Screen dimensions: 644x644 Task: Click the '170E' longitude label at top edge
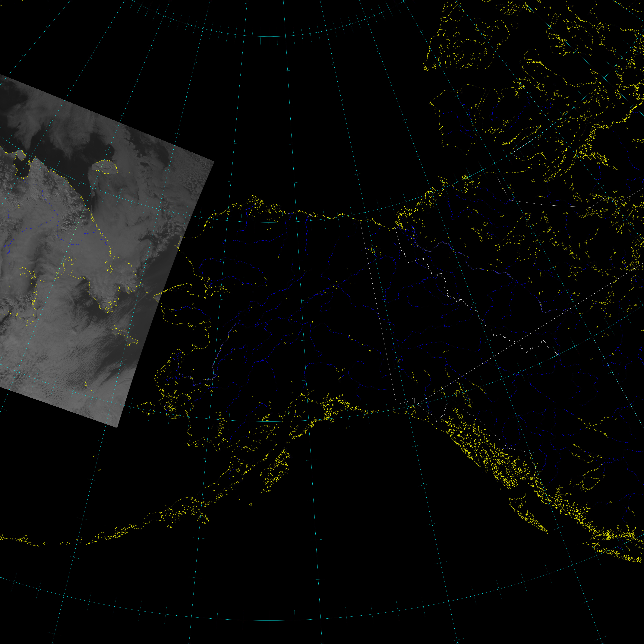[x=125, y=1]
